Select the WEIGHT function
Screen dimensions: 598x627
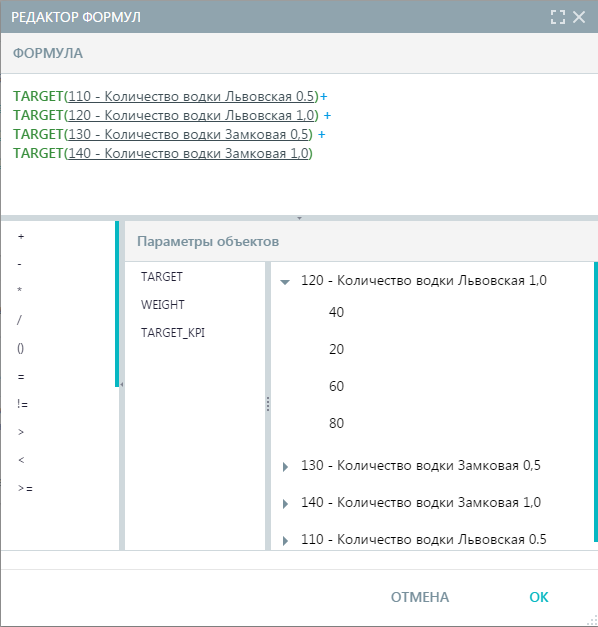pos(162,305)
